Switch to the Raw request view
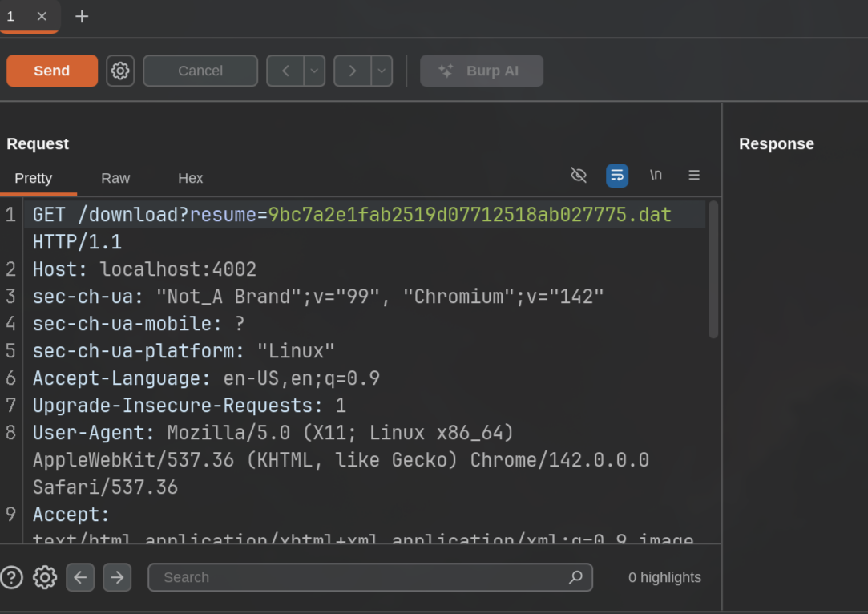 point(115,178)
